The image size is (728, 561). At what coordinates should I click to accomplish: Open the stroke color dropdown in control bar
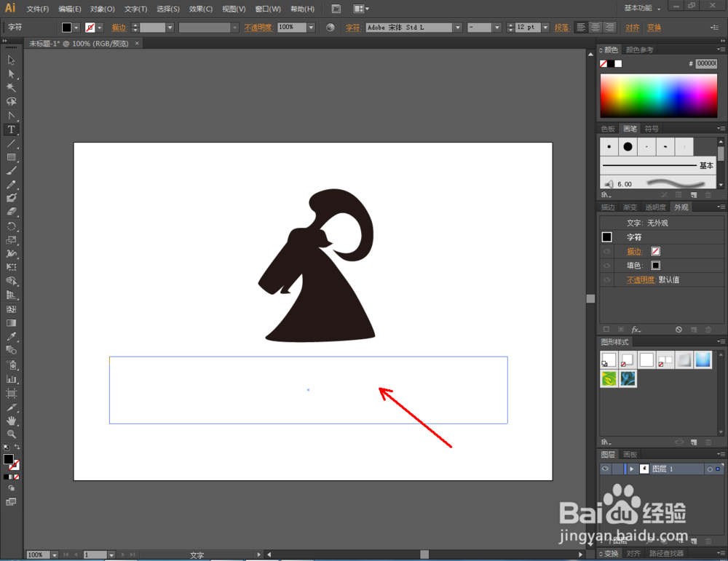[x=99, y=28]
